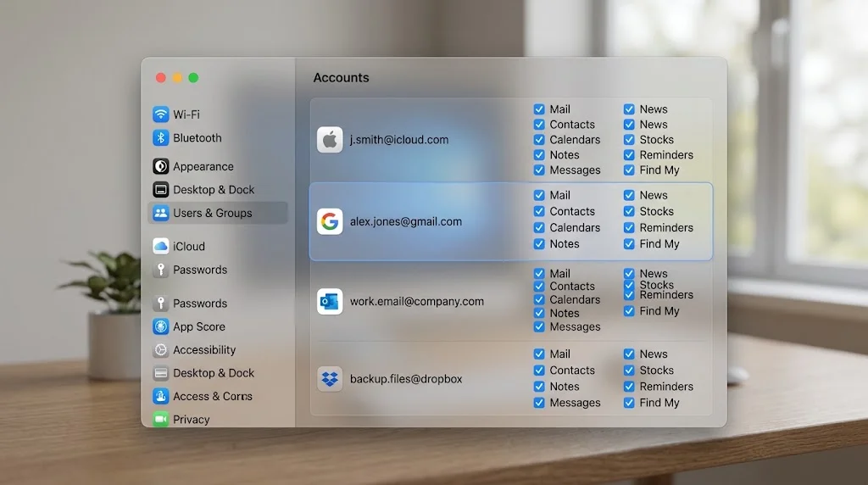Toggle Contacts for backup.files@dropbox
Screen dimensions: 868x485
pyautogui.click(x=539, y=370)
